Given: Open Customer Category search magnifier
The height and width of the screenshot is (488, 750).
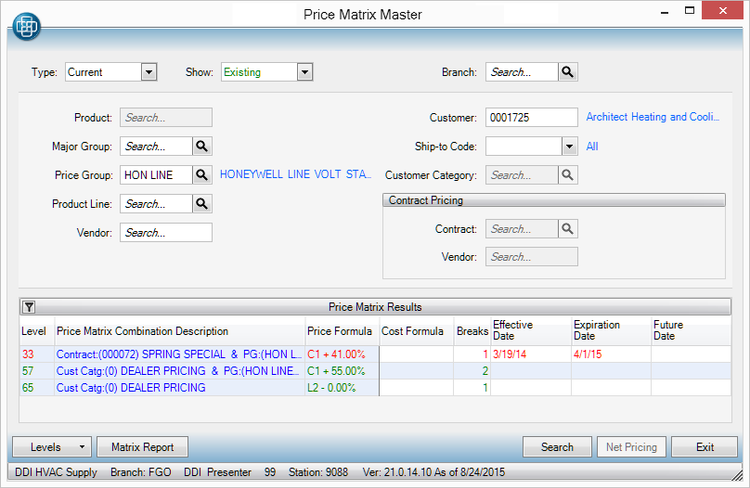Looking at the screenshot, I should point(568,175).
